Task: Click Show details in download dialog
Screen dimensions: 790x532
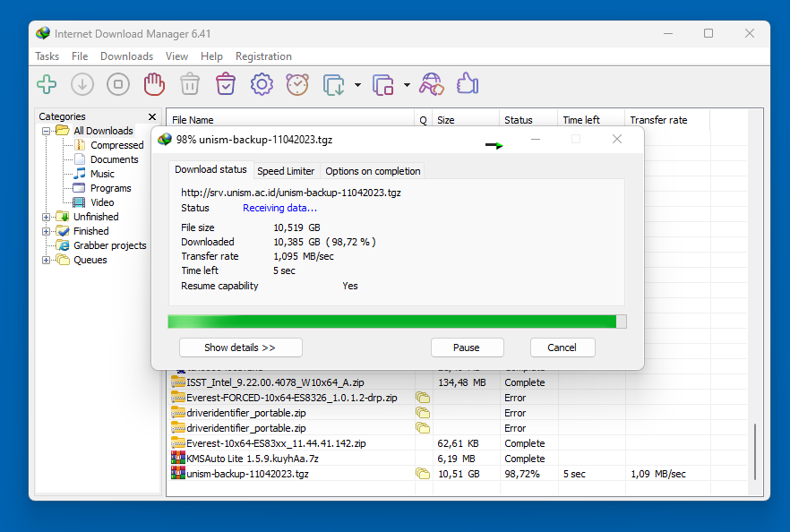Action: click(x=240, y=348)
